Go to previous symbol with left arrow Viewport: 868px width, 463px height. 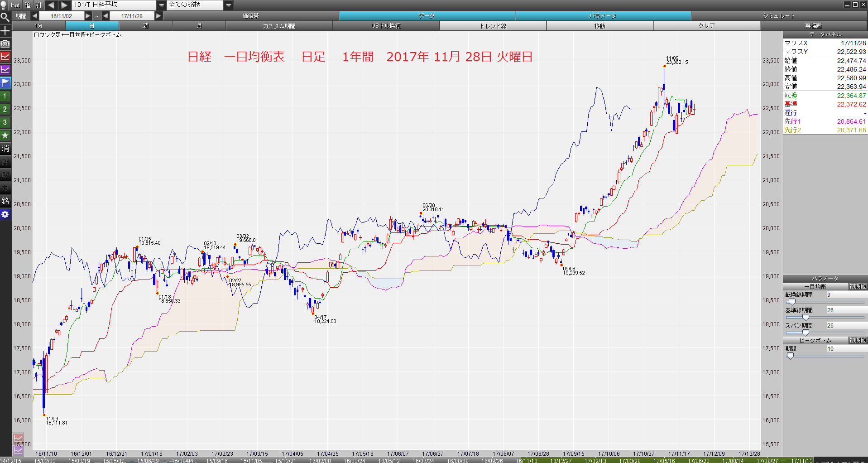(51, 5)
